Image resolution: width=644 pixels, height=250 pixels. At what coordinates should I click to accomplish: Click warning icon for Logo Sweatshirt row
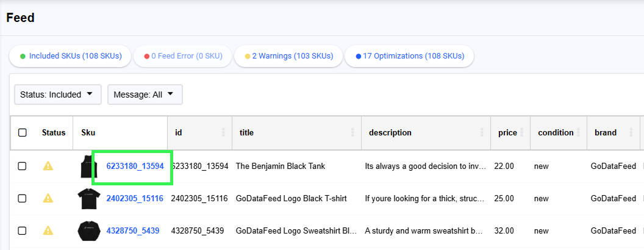click(48, 230)
